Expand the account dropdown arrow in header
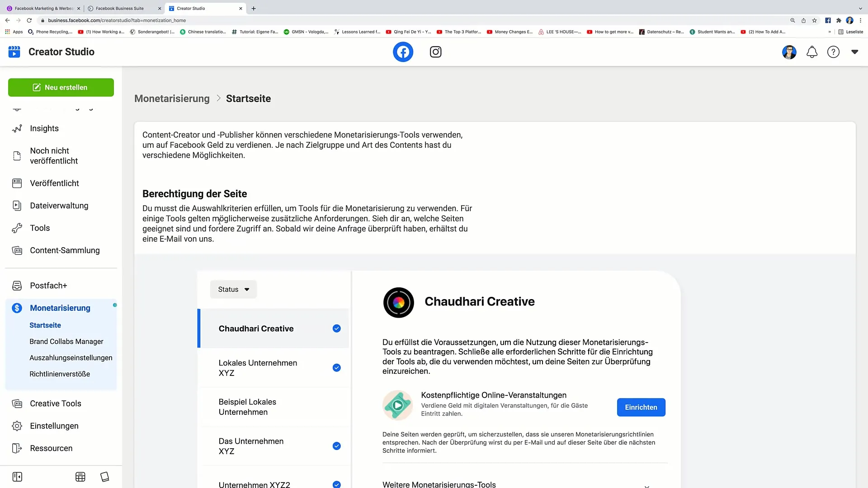 pyautogui.click(x=854, y=52)
